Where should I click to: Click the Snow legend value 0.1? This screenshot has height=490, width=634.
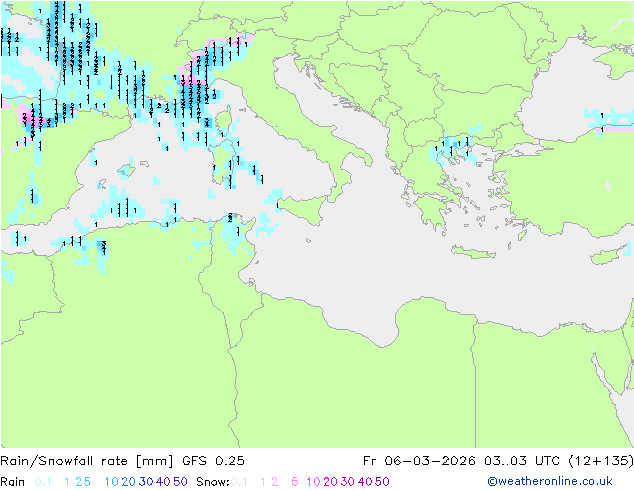coord(239,482)
